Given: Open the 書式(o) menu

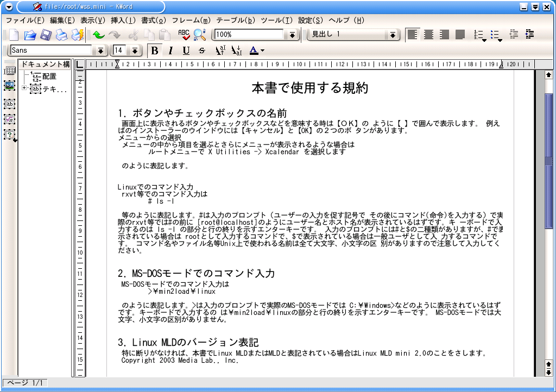Looking at the screenshot, I should [154, 20].
